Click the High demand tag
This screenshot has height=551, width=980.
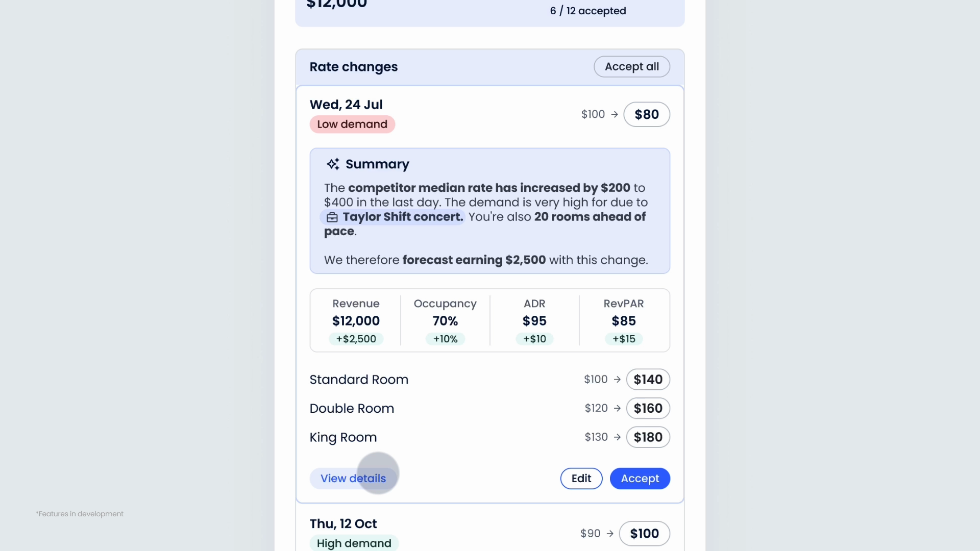(354, 543)
